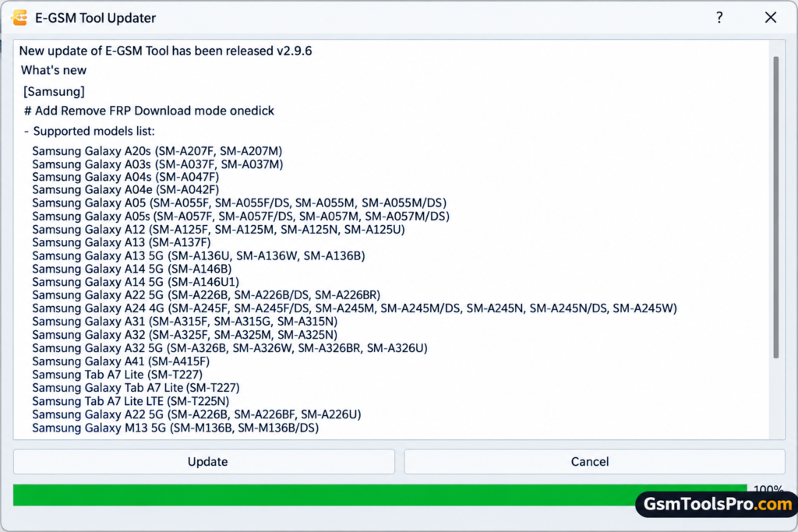Image resolution: width=798 pixels, height=532 pixels.
Task: Click the Galaxy A22 5G row listing SM-A226U
Action: 196,414
